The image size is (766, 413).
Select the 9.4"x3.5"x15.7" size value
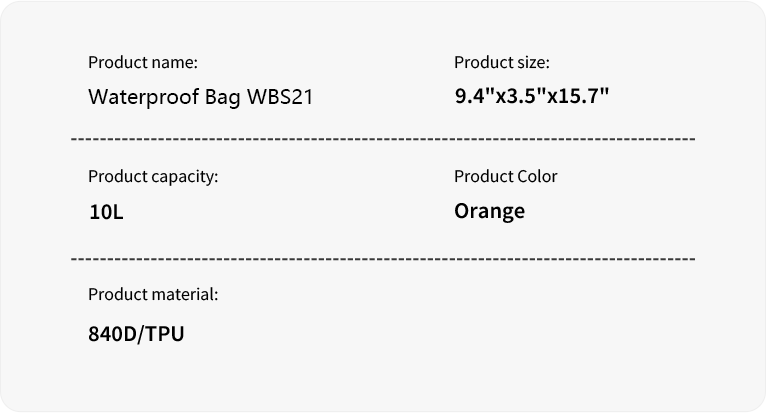pos(532,96)
